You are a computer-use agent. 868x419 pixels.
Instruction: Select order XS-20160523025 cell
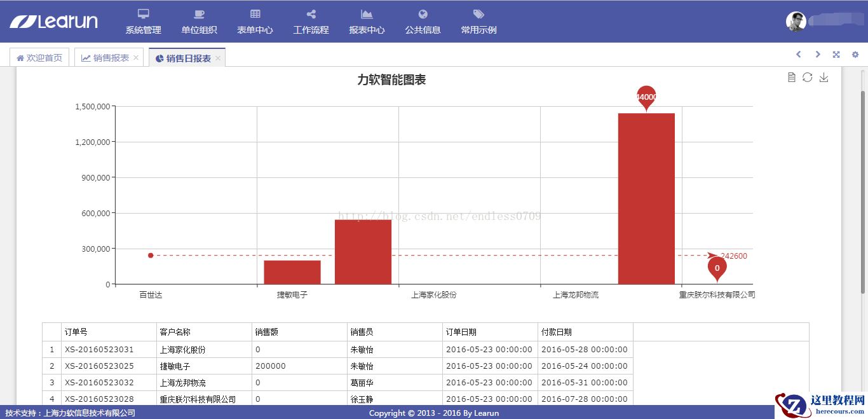click(x=109, y=366)
